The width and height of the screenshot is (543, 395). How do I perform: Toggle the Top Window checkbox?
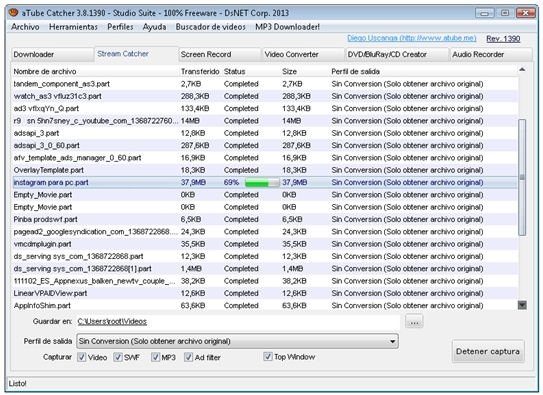(x=268, y=357)
